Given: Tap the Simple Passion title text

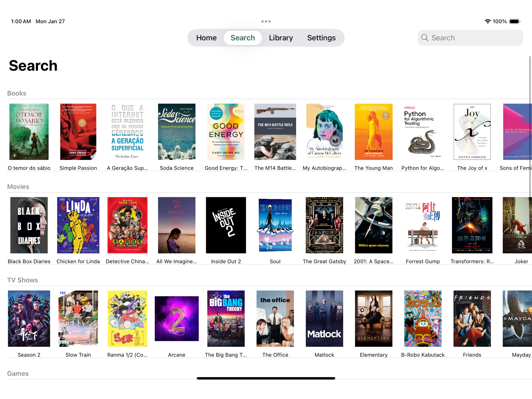Looking at the screenshot, I should [78, 168].
